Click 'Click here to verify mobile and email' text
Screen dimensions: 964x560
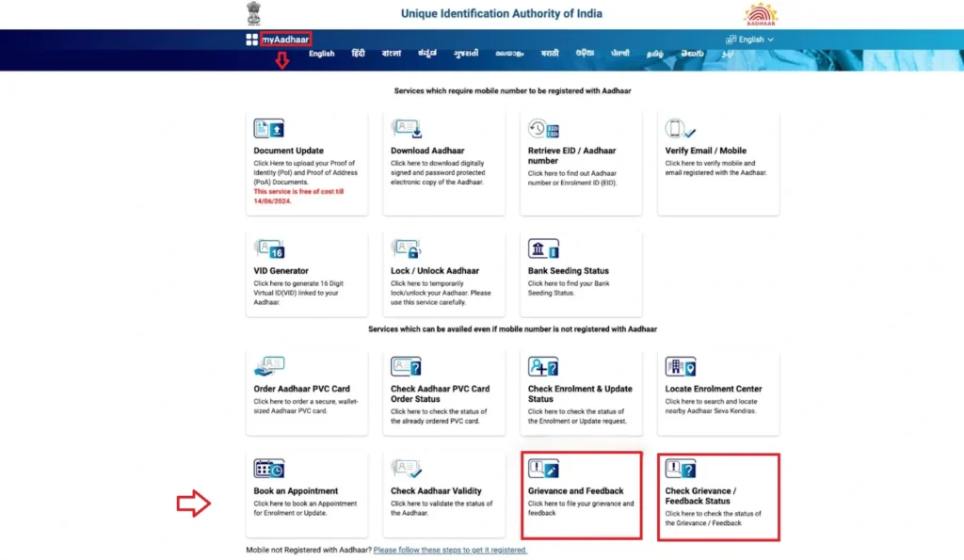[x=715, y=168]
